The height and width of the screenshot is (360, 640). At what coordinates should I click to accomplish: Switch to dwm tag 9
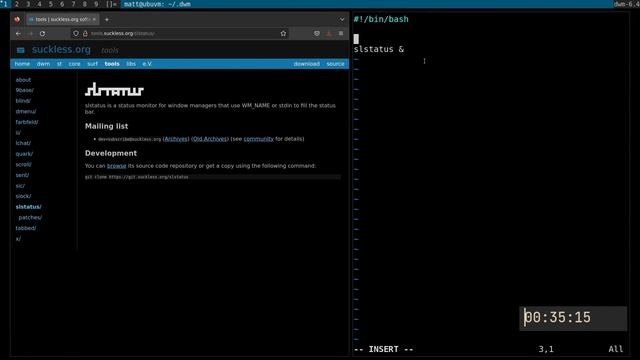click(x=96, y=4)
